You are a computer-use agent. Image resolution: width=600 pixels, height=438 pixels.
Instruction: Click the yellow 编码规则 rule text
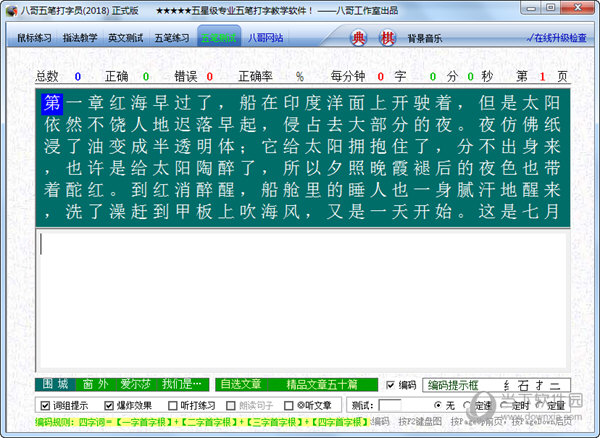pyautogui.click(x=202, y=422)
